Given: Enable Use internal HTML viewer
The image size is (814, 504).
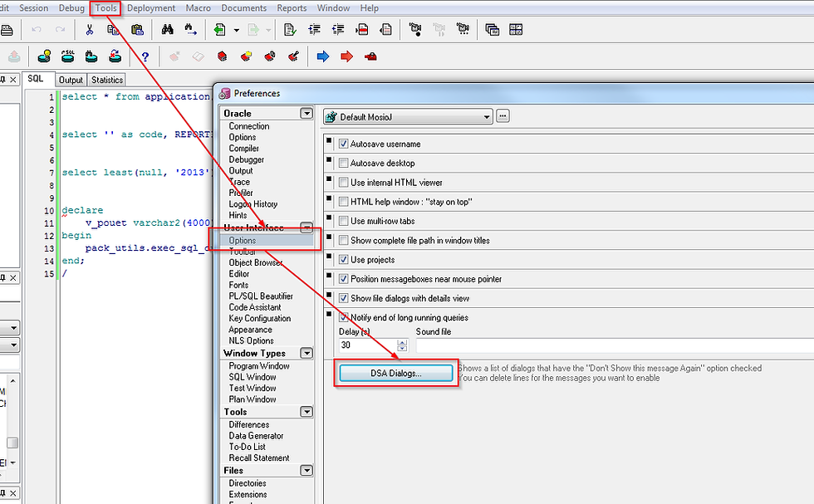Looking at the screenshot, I should tap(343, 182).
